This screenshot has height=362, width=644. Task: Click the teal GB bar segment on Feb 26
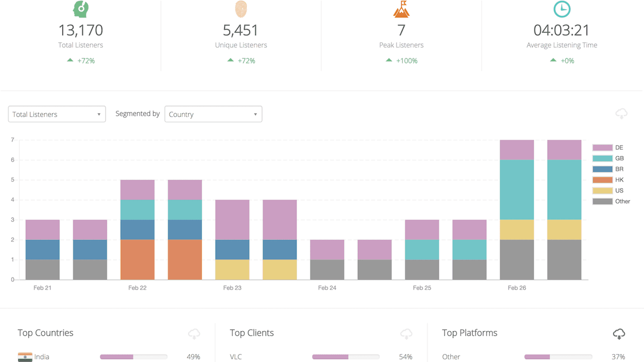(x=517, y=190)
